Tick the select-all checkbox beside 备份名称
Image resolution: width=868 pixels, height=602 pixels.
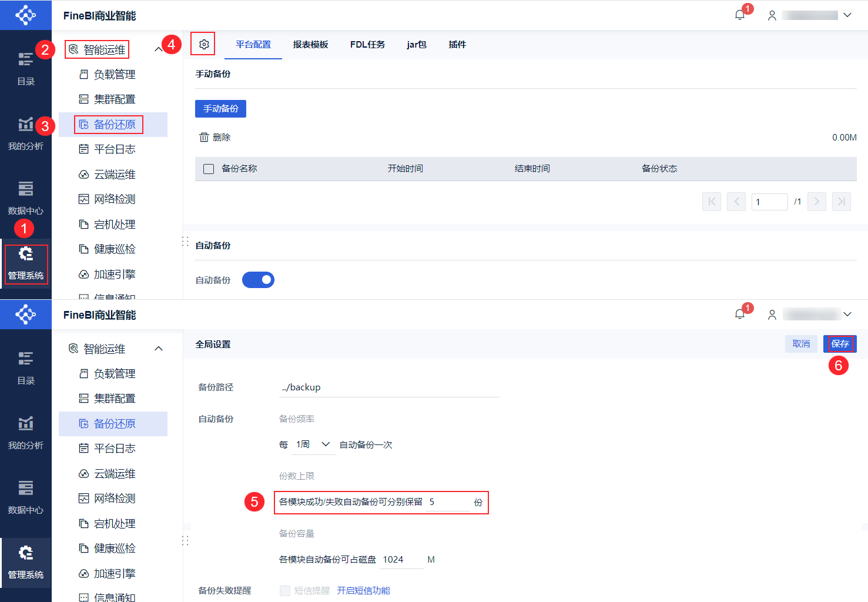click(x=209, y=169)
